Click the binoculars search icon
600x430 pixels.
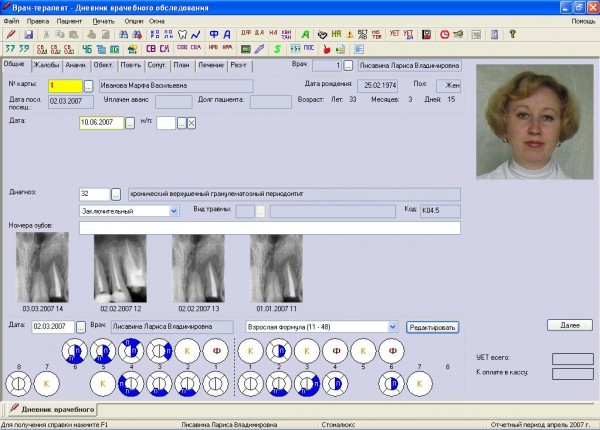point(121,34)
